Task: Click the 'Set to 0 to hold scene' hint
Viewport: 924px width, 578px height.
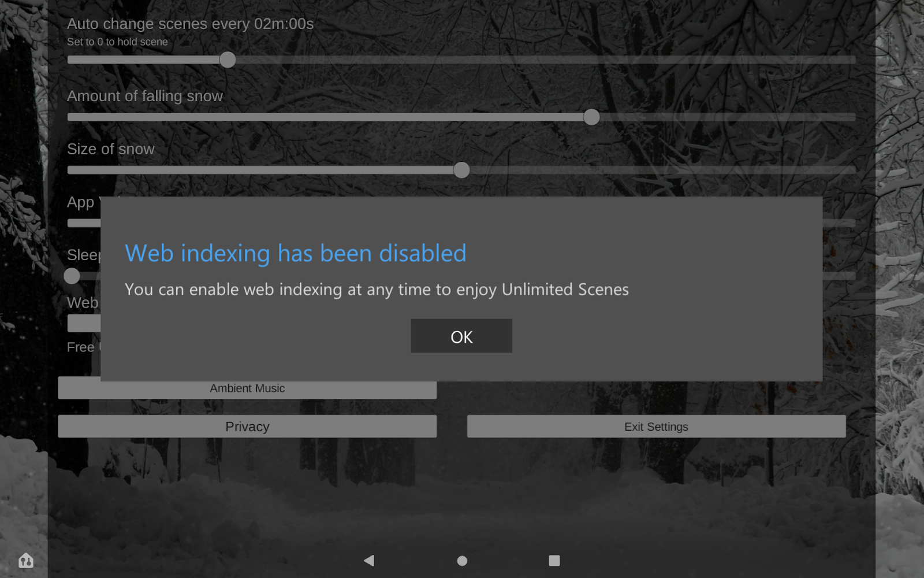Action: 117,42
